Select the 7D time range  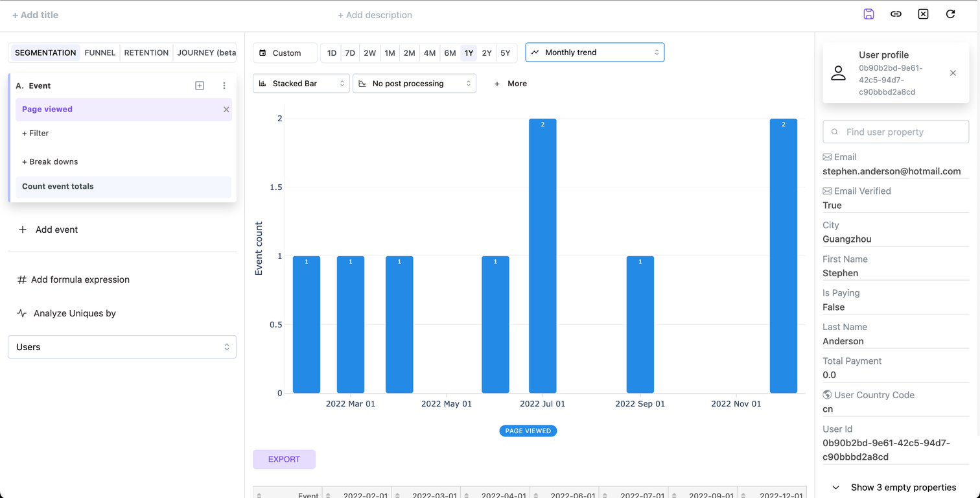pyautogui.click(x=350, y=53)
